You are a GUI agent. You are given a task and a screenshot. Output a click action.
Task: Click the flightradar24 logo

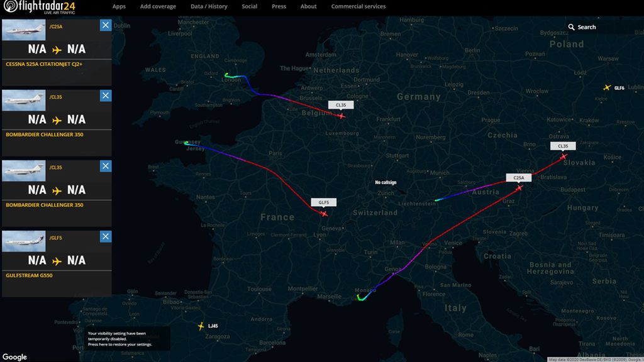pos(40,7)
